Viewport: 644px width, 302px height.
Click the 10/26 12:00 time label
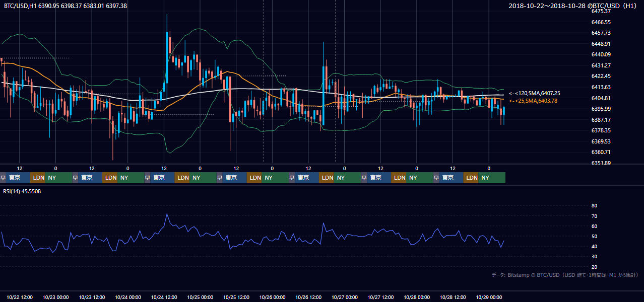308,297
